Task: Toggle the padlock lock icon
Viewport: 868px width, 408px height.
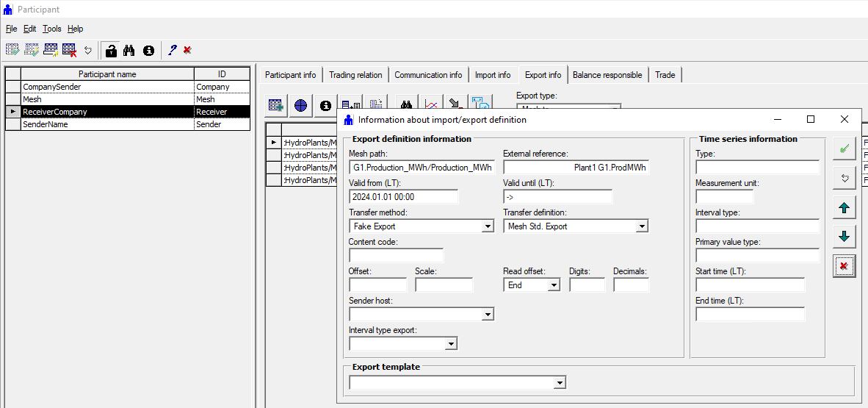Action: (112, 51)
